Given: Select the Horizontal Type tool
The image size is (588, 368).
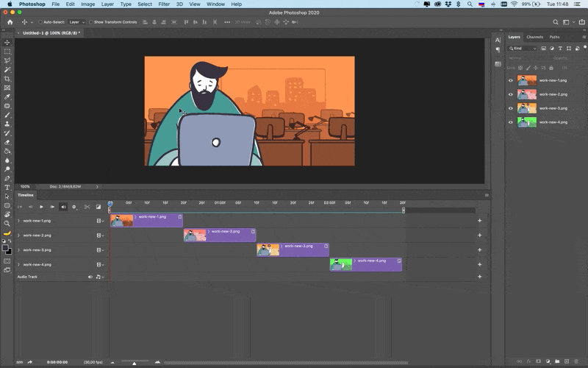Looking at the screenshot, I should [x=7, y=188].
